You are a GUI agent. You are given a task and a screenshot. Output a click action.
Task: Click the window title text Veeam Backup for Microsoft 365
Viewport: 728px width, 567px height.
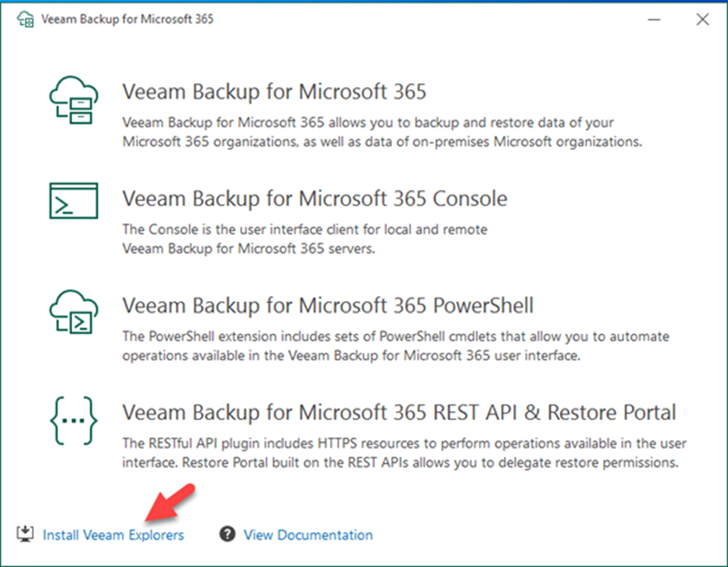click(127, 19)
